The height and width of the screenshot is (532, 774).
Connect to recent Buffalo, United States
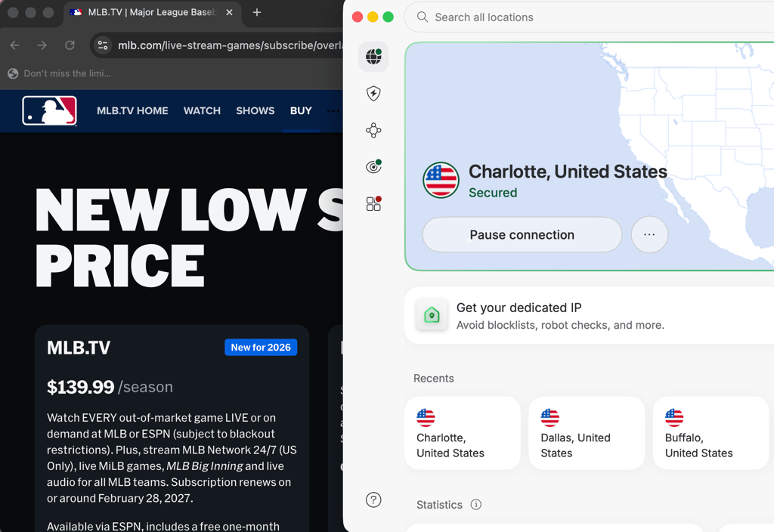[x=711, y=433]
